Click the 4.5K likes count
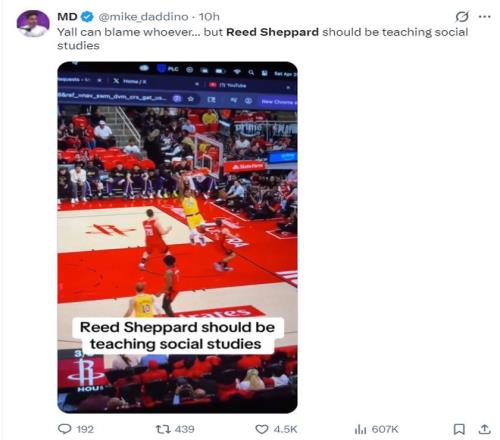 tap(285, 429)
